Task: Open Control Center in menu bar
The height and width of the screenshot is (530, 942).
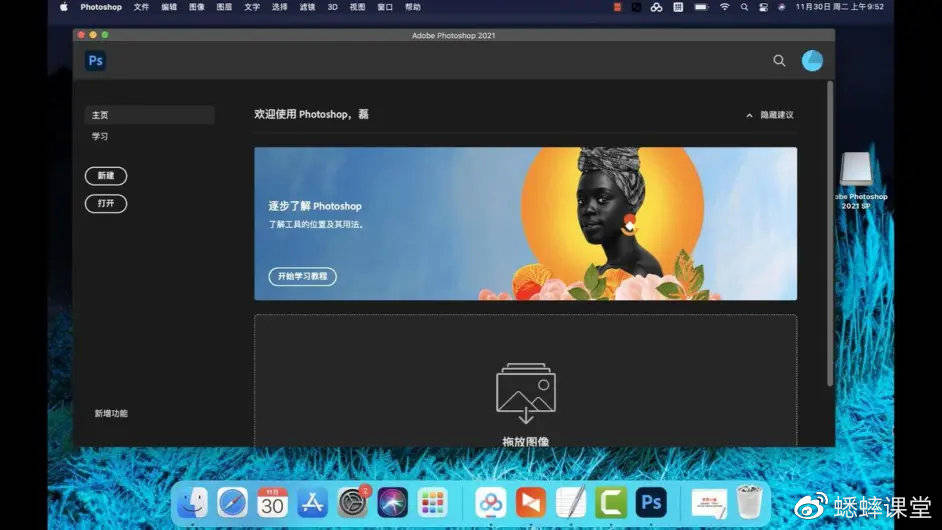Action: point(763,7)
